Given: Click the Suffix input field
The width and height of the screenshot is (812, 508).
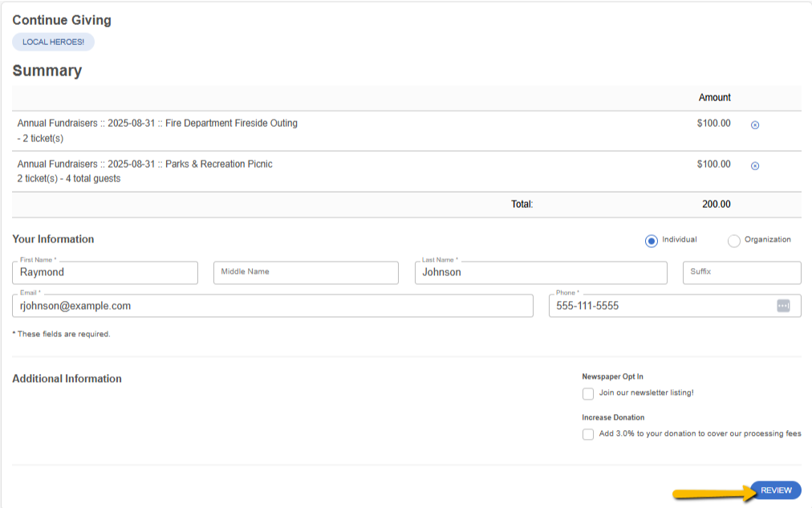Looking at the screenshot, I should click(x=742, y=272).
